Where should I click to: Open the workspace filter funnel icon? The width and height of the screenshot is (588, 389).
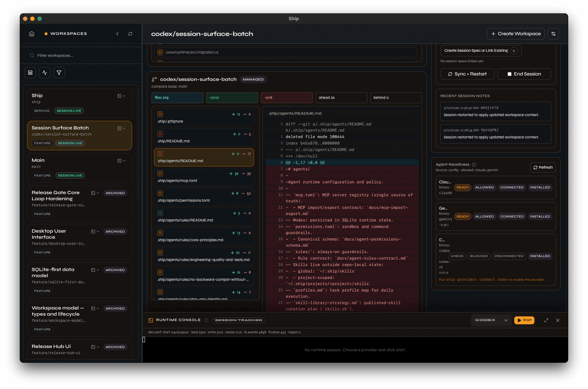[x=59, y=72]
